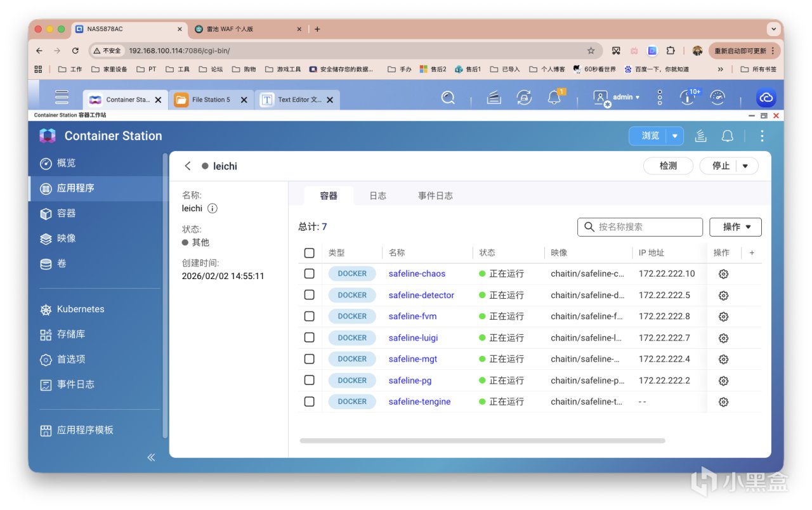Screen dimensions: 812x510
Task: Open the browser extensions puzzle icon
Action: pyautogui.click(x=671, y=51)
